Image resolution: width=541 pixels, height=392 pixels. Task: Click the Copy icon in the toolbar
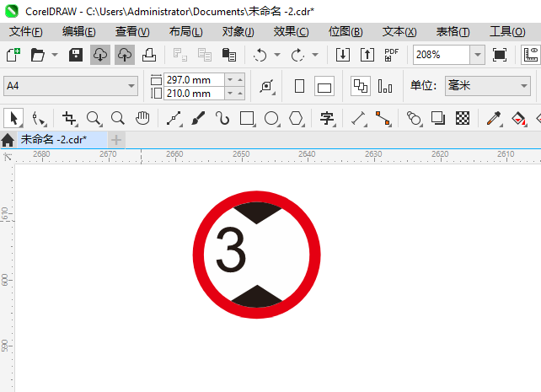pos(205,55)
